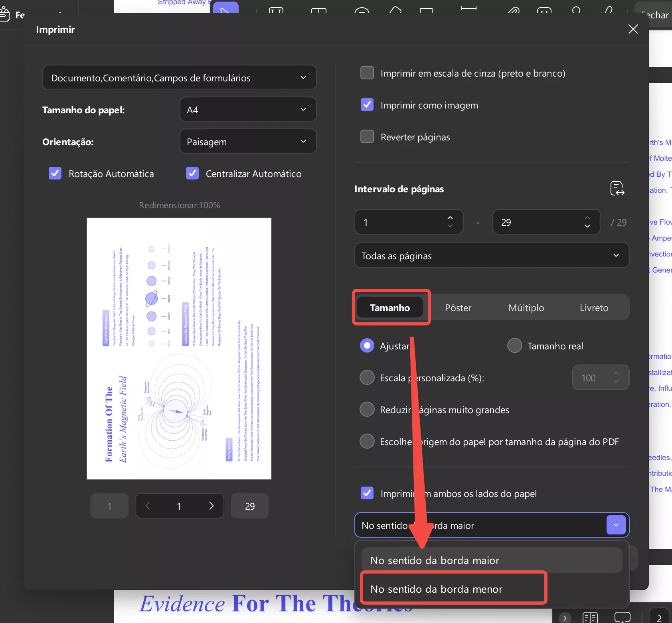Click the page range swap icon
This screenshot has height=623, width=672.
click(617, 189)
